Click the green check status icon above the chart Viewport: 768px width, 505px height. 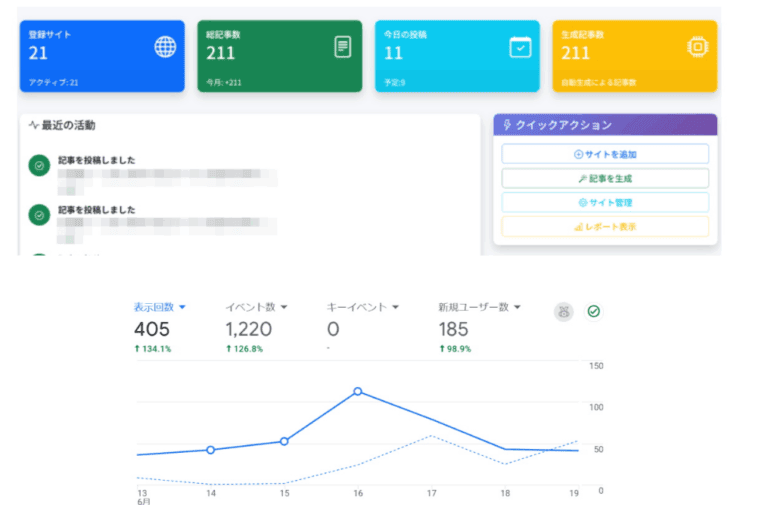[593, 312]
